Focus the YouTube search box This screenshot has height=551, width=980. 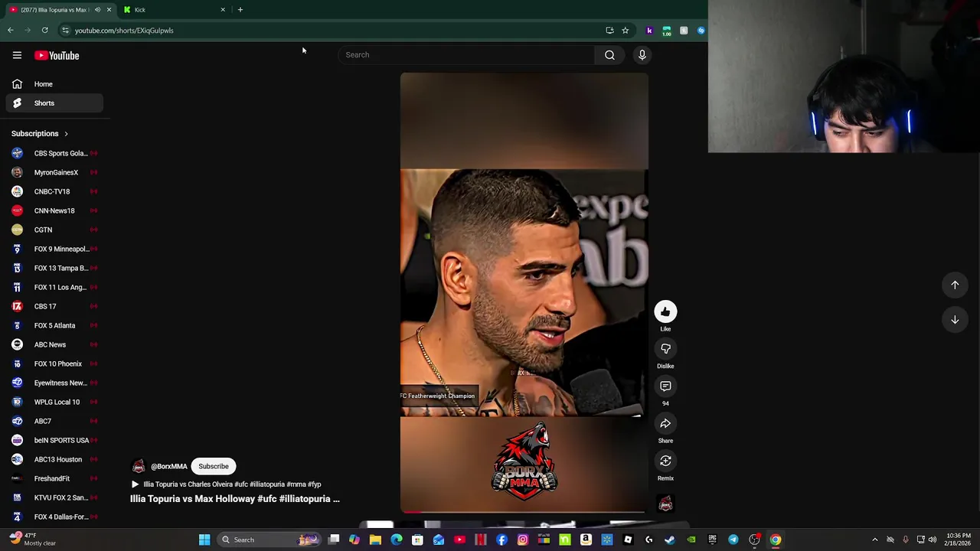click(x=467, y=55)
